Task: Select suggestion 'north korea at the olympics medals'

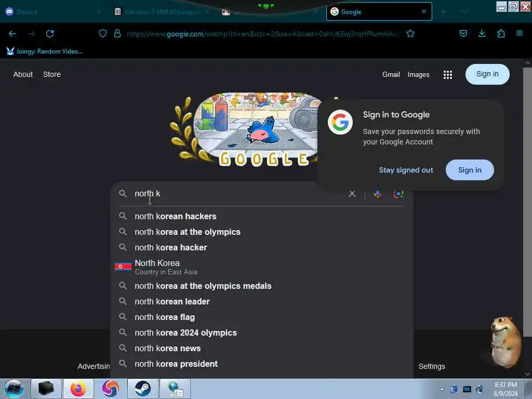Action: click(262, 286)
